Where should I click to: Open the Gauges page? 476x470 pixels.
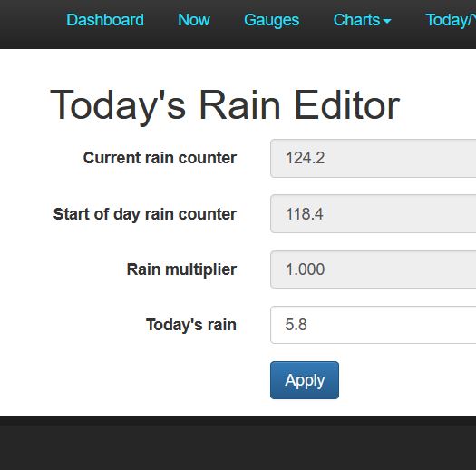coord(271,20)
